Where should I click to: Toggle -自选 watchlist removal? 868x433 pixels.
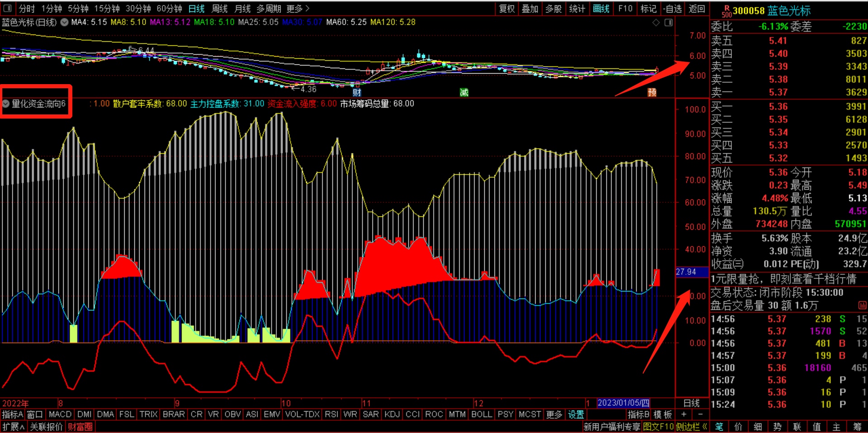[x=673, y=9]
